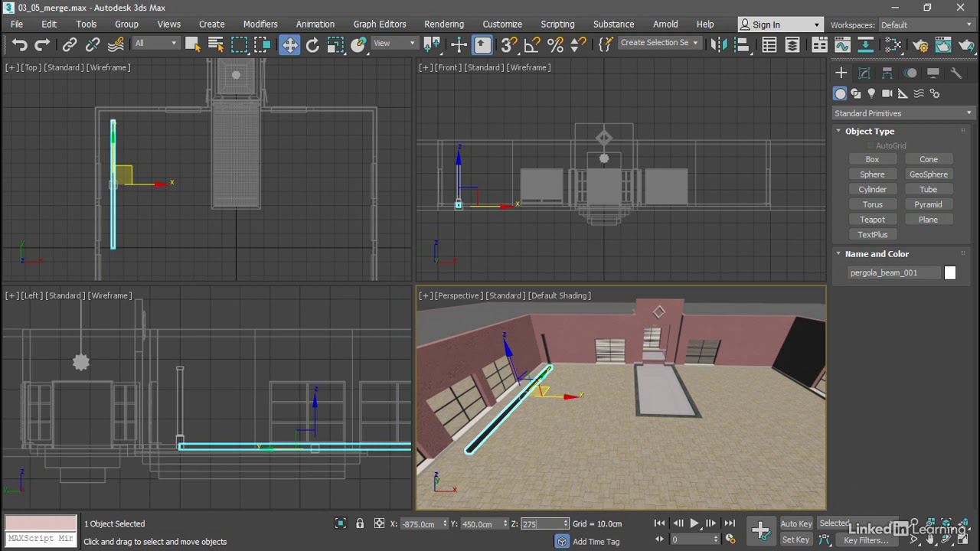Open the Utilities wrench panel

click(x=956, y=73)
